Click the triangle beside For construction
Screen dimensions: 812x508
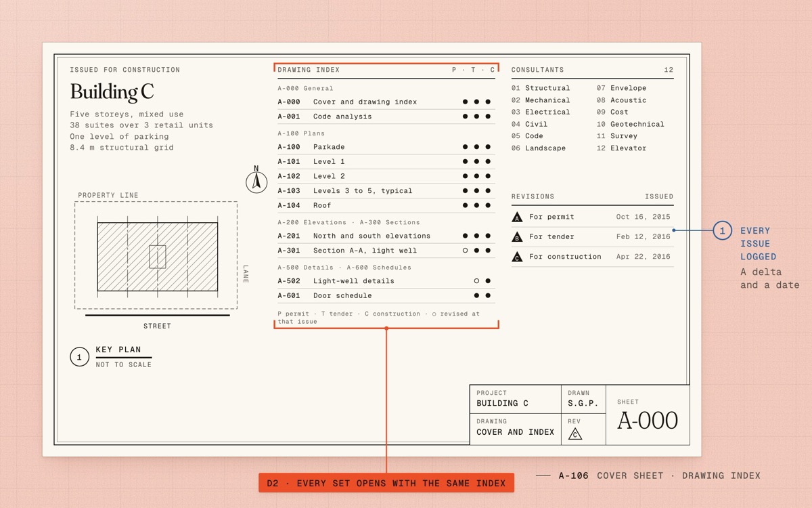(x=517, y=257)
